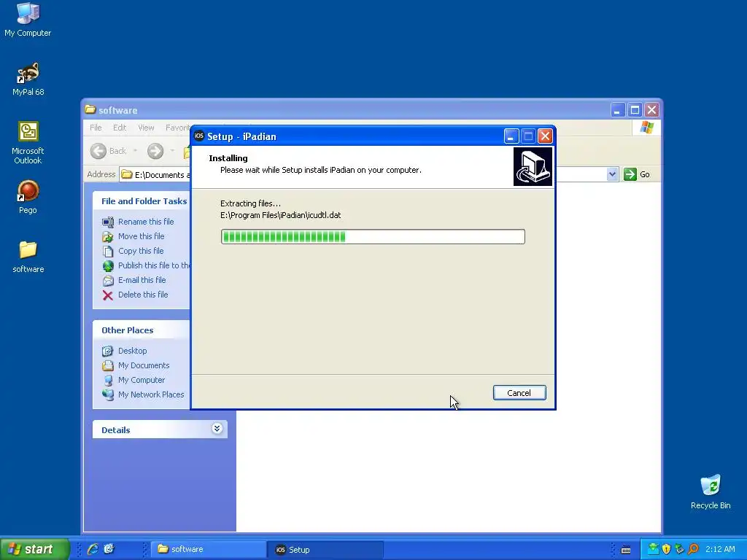Go to Desktop from Other Places
The height and width of the screenshot is (560, 747).
133,351
